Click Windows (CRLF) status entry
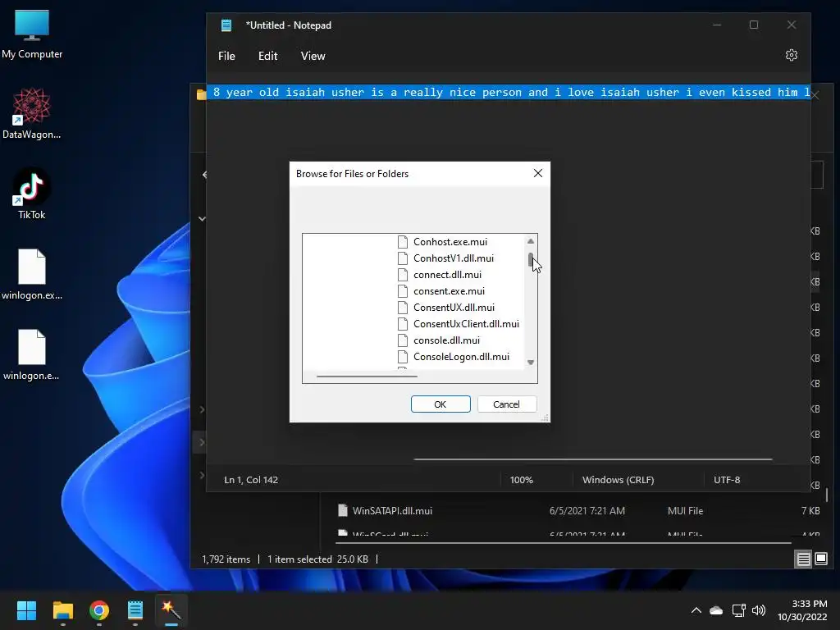840x630 pixels. click(x=619, y=479)
